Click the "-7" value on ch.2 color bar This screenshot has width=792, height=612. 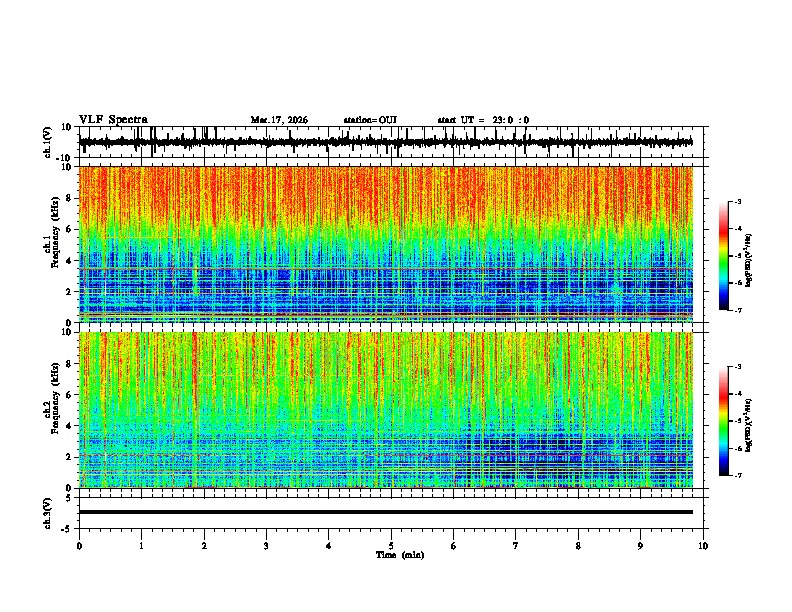[x=738, y=475]
